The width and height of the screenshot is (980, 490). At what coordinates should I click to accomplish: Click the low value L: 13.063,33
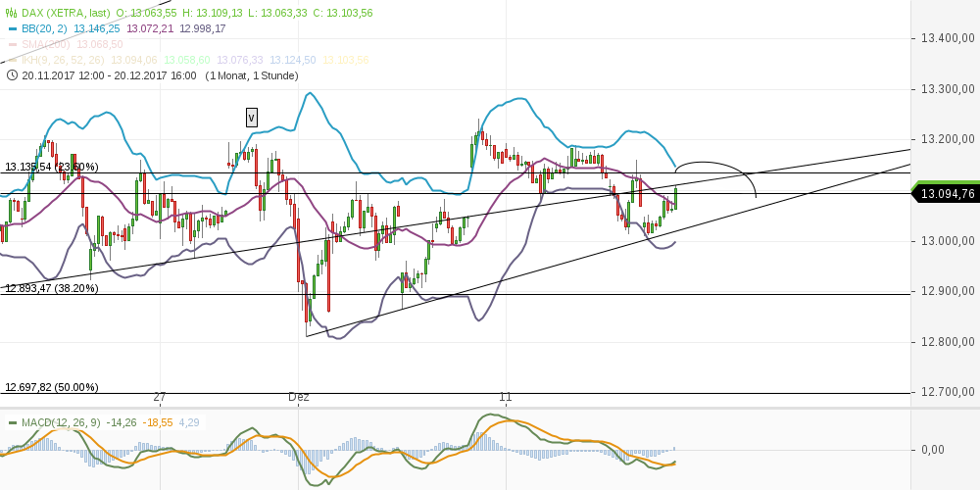(x=277, y=13)
